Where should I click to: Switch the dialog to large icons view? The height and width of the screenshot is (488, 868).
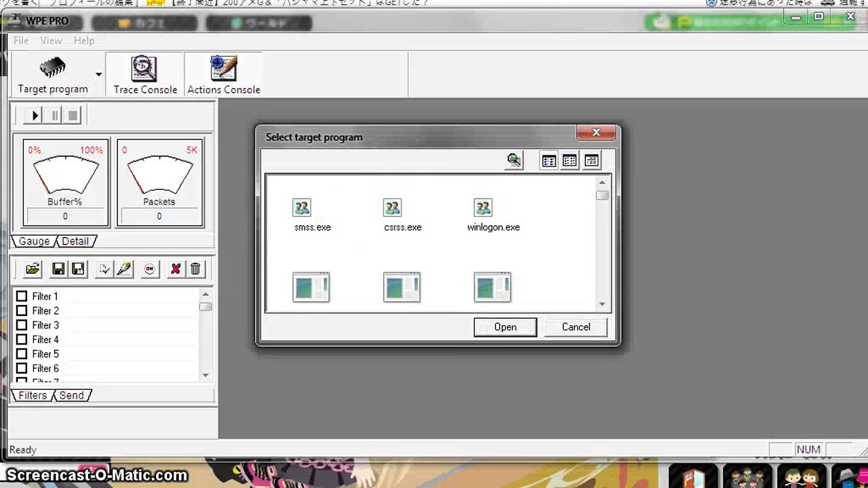pos(549,161)
